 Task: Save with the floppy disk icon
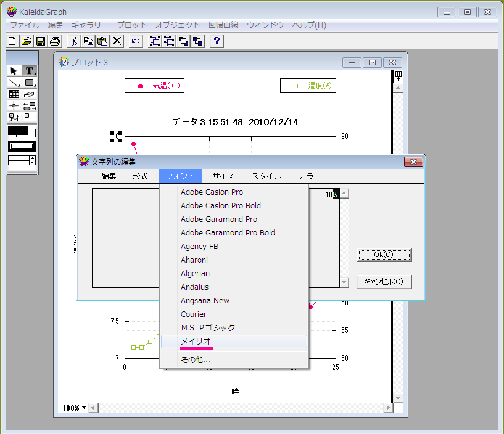[41, 41]
